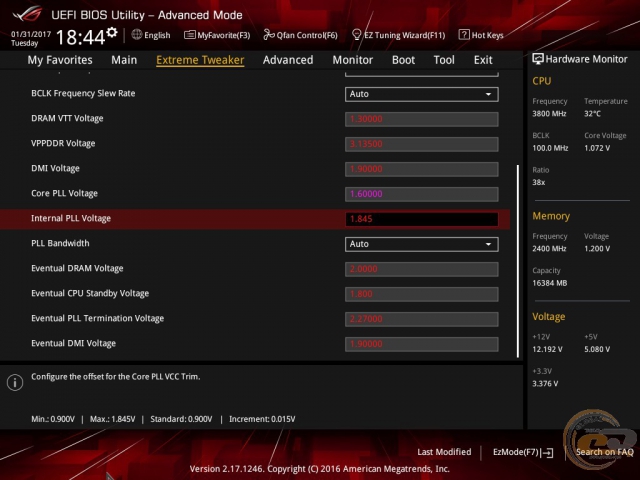
Task: Click the Last Modified button
Action: pyautogui.click(x=444, y=452)
